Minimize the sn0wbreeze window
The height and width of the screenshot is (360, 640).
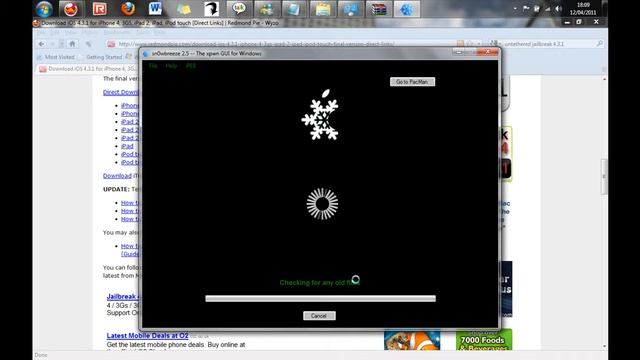459,52
